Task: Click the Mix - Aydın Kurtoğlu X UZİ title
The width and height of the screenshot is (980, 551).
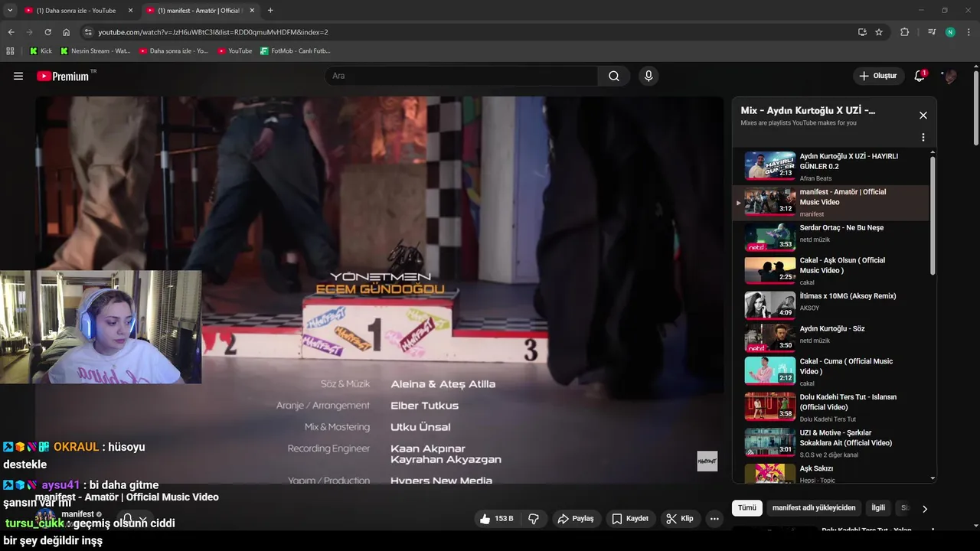Action: point(808,110)
